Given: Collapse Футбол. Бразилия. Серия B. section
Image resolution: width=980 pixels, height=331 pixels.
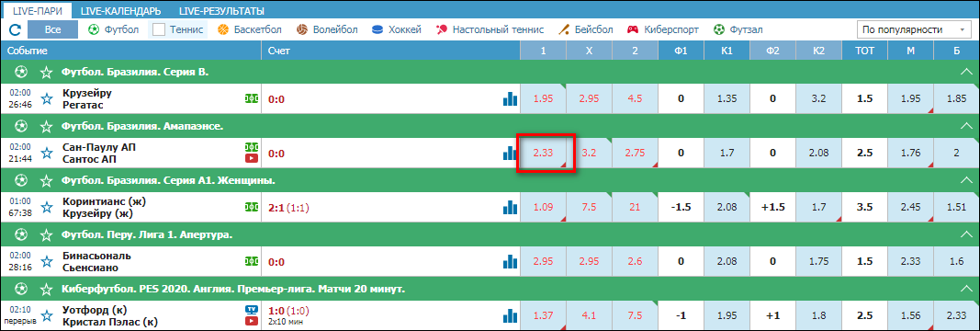Looking at the screenshot, I should (965, 73).
